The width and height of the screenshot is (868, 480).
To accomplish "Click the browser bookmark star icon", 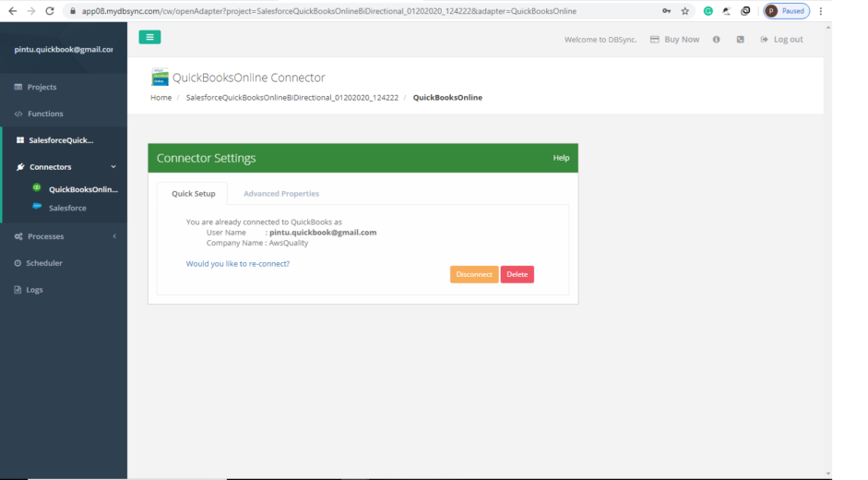I will click(685, 11).
